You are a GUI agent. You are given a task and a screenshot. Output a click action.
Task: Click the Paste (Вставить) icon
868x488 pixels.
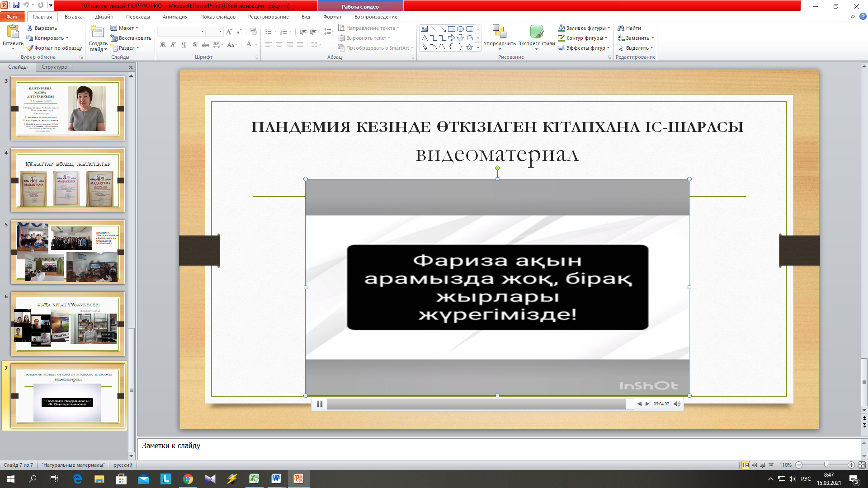click(x=13, y=33)
